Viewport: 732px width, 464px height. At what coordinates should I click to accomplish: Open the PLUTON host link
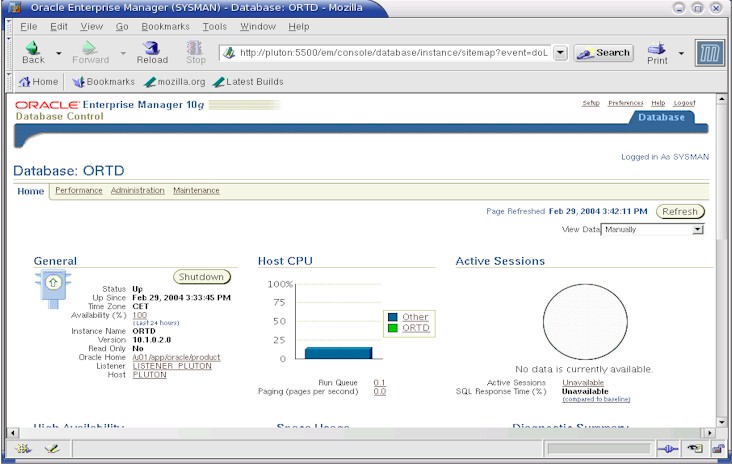click(x=149, y=375)
